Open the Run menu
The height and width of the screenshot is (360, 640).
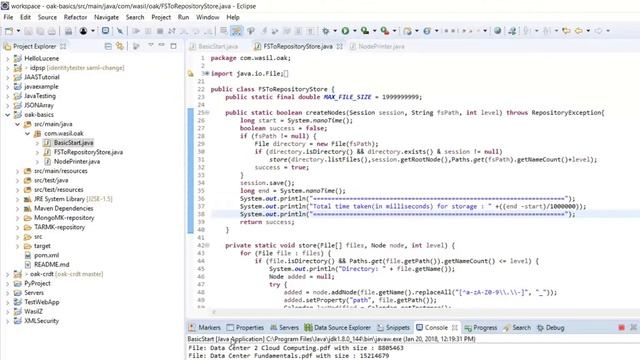pos(183,17)
